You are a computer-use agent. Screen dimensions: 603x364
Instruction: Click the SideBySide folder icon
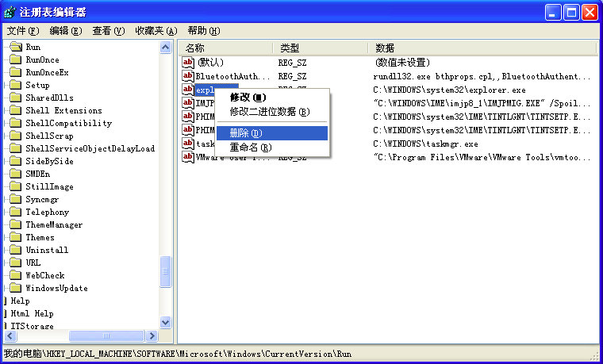[16, 161]
